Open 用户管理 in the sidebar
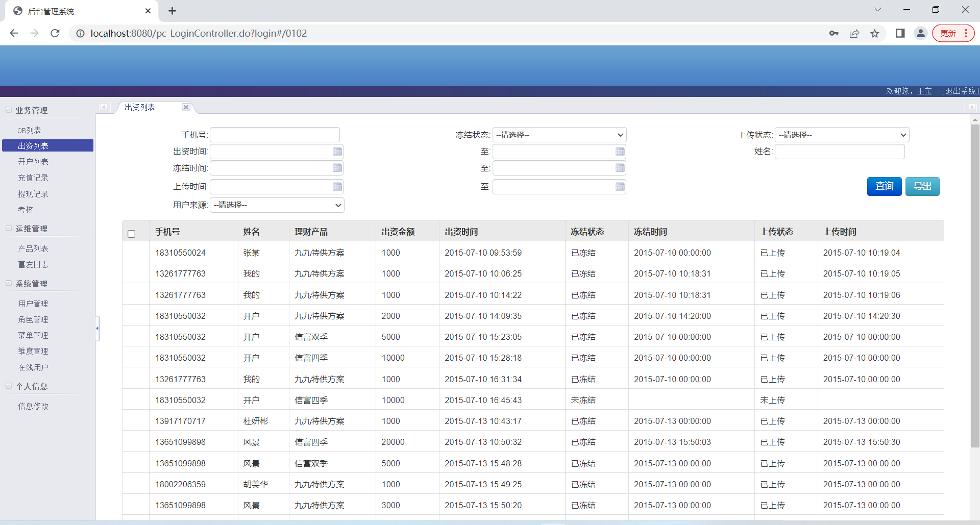 [x=33, y=304]
